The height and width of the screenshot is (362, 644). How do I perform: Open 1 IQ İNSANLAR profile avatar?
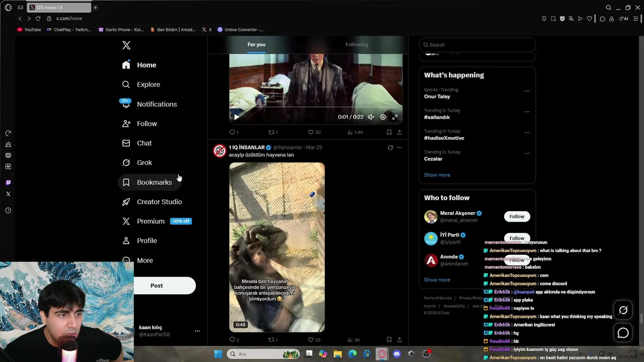tap(219, 151)
